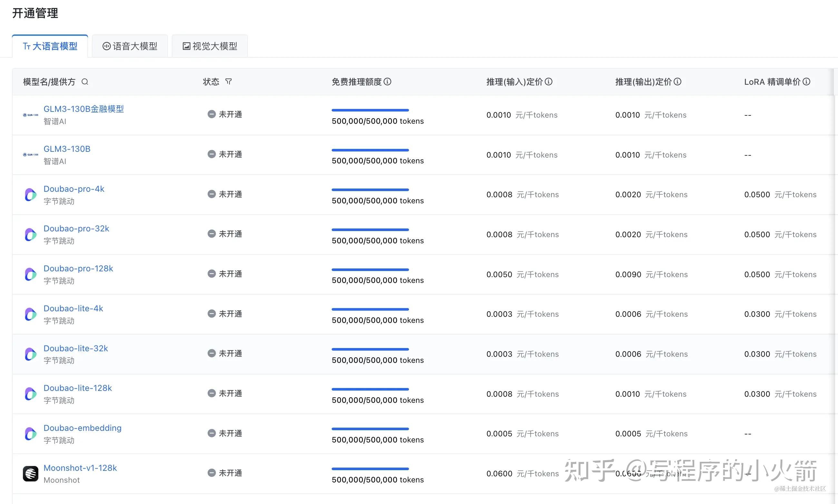838x504 pixels.
Task: Click the 状态 column header label
Action: (x=211, y=82)
